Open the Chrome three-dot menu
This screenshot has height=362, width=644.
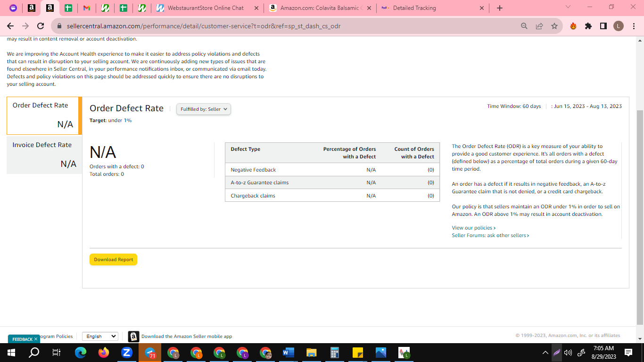pyautogui.click(x=633, y=26)
